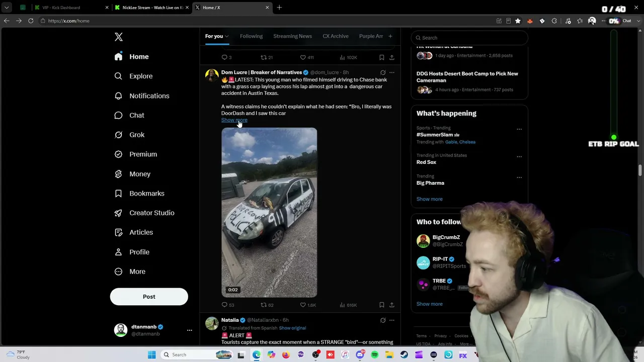The height and width of the screenshot is (362, 644).
Task: Like the Dom Lucre post
Action: (x=308, y=305)
